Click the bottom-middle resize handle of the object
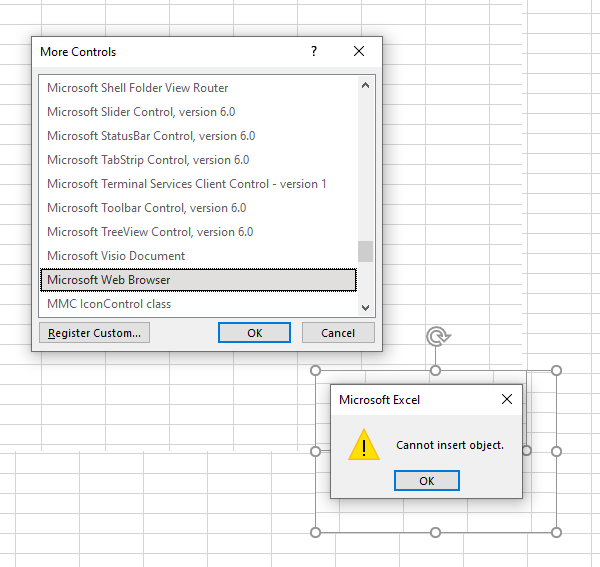 click(436, 532)
